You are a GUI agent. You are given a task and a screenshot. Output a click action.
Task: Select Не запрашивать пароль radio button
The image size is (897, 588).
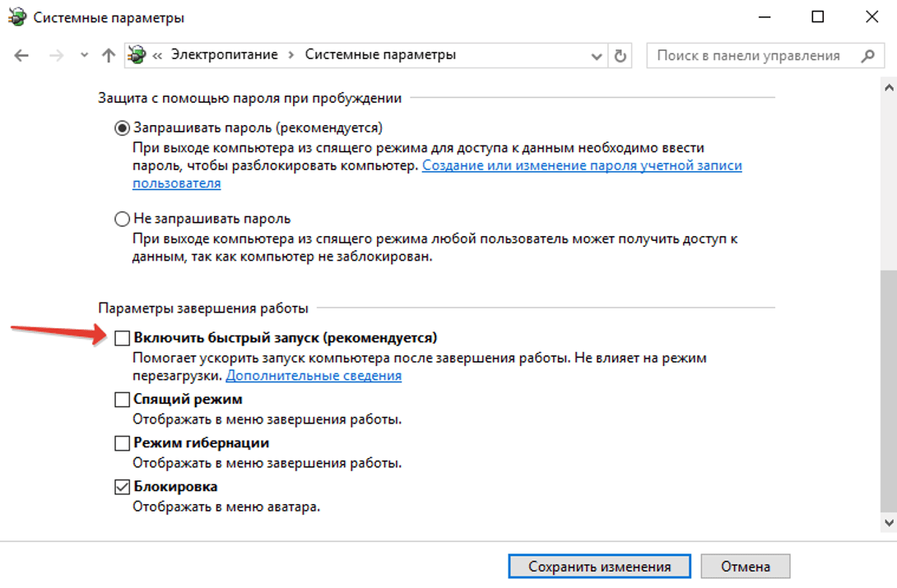(122, 219)
